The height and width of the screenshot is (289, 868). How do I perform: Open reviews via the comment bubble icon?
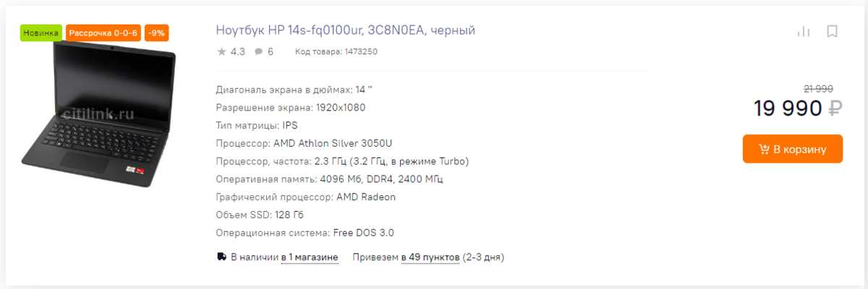pos(258,52)
